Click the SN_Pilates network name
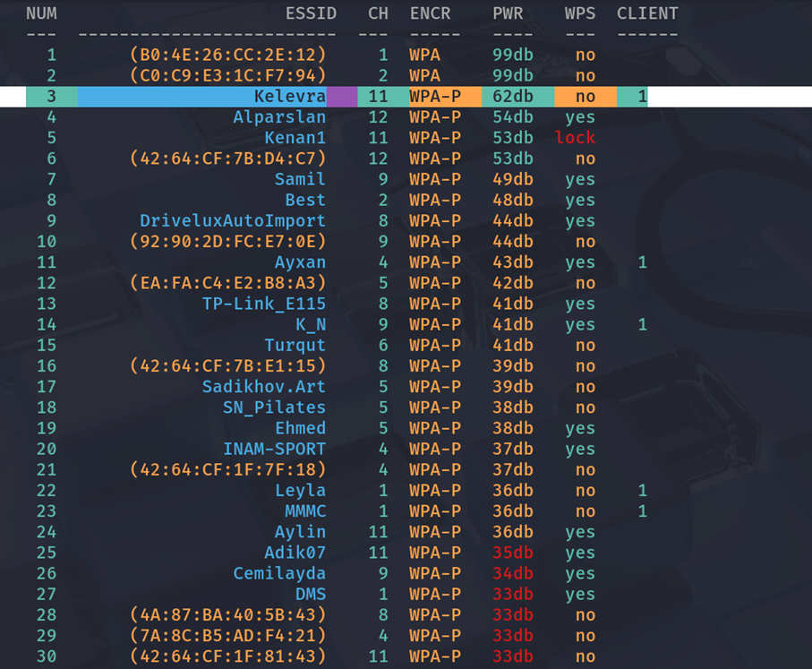 274,407
